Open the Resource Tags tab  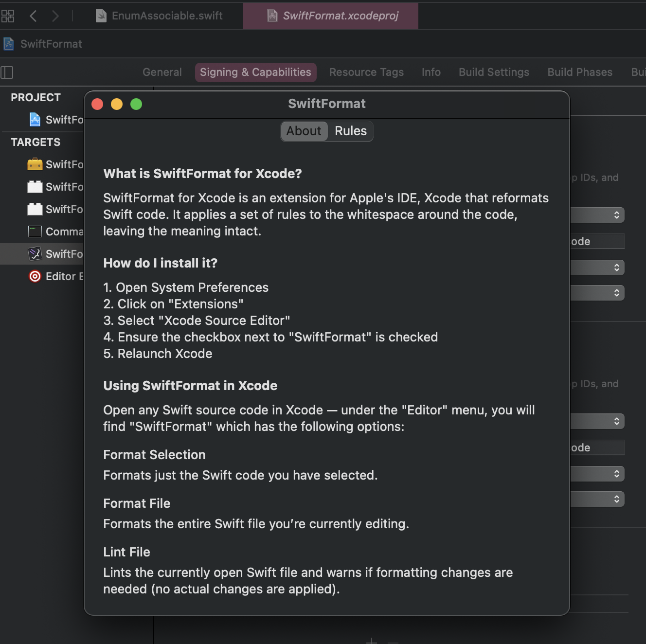pyautogui.click(x=366, y=72)
